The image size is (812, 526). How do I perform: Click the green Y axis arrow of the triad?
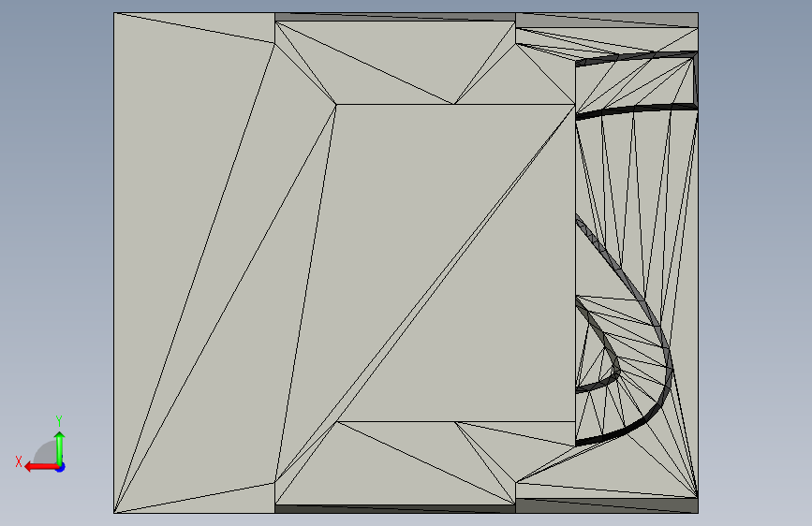click(60, 447)
